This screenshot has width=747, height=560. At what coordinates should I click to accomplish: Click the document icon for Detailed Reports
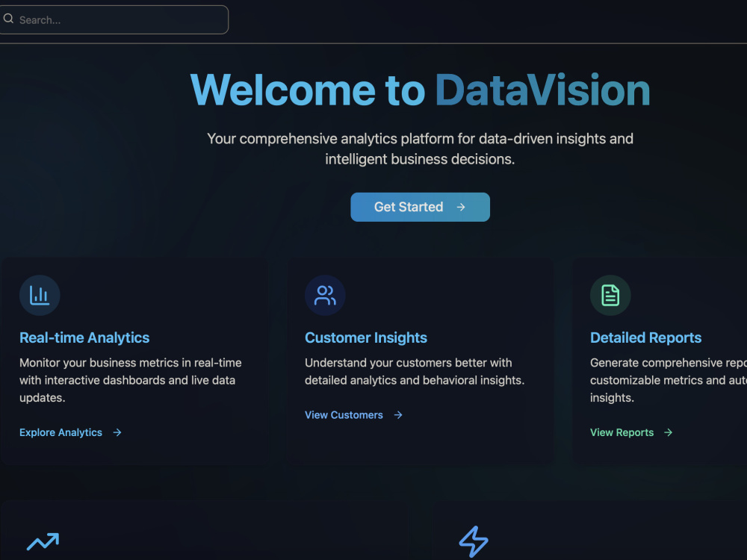[610, 295]
